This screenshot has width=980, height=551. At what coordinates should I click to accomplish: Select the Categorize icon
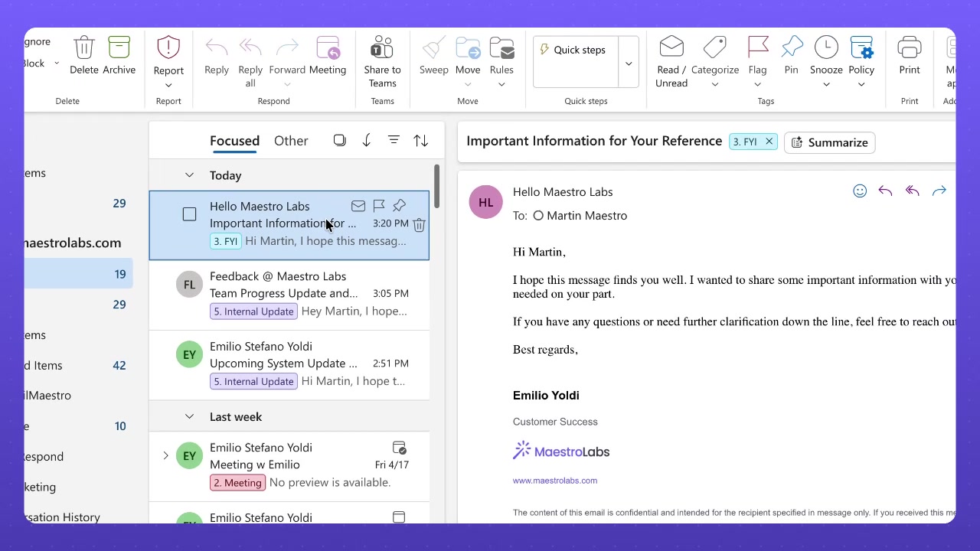tap(715, 47)
